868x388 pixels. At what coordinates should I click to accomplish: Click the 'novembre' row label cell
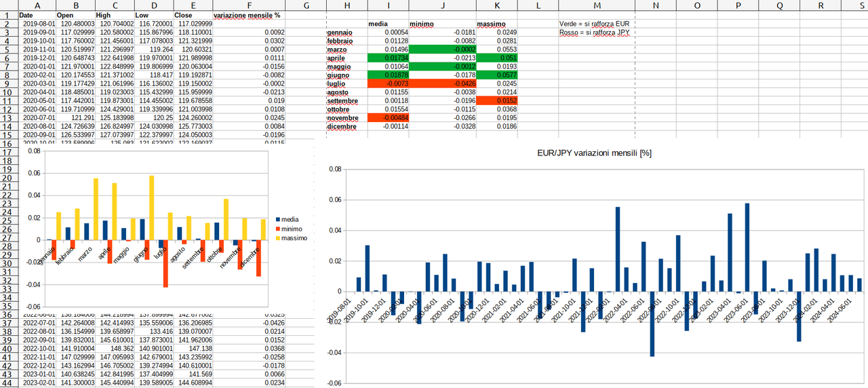click(347, 117)
